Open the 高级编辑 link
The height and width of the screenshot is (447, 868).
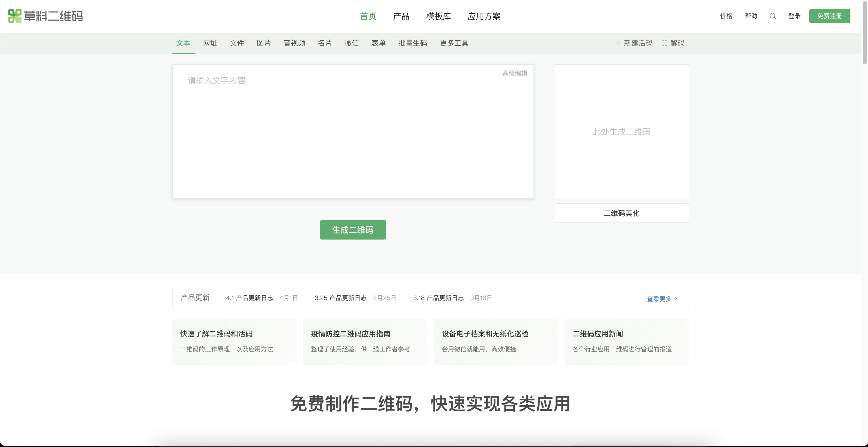(515, 73)
